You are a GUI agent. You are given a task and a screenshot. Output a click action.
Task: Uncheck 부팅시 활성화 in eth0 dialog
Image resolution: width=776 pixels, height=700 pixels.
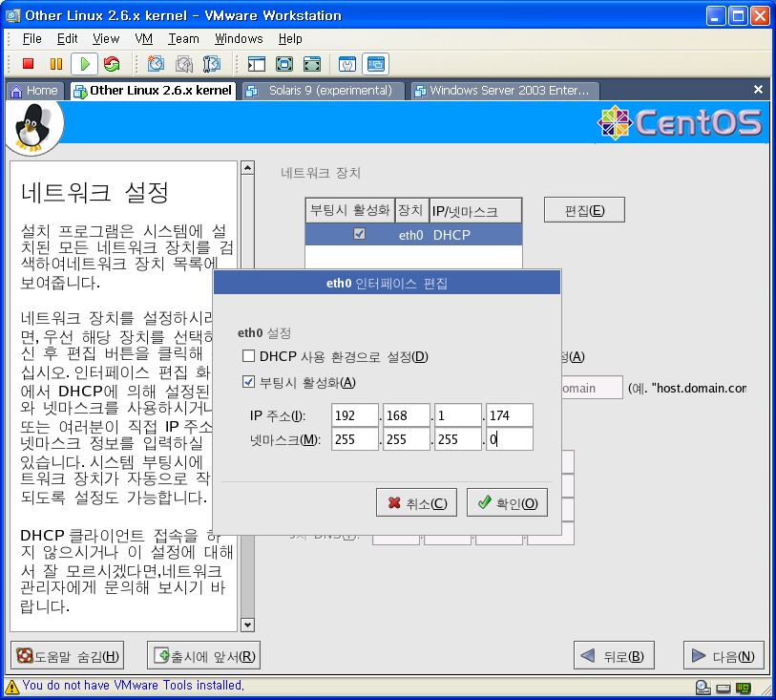(249, 382)
